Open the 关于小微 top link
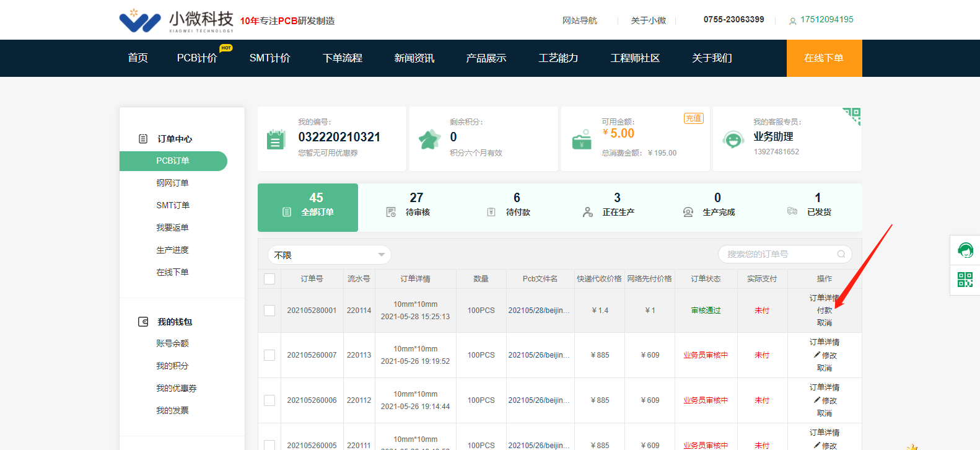The height and width of the screenshot is (450, 980). point(648,21)
